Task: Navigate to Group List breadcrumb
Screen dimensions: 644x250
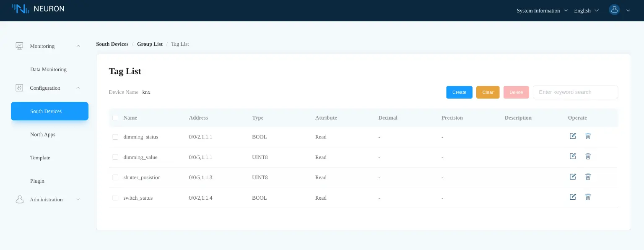Action: [x=150, y=44]
